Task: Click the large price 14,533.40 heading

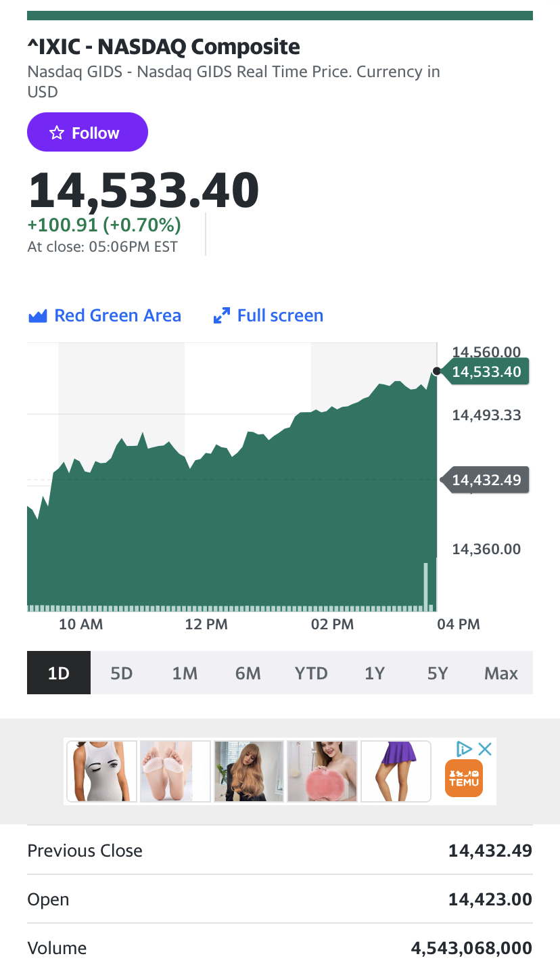Action: click(x=143, y=189)
